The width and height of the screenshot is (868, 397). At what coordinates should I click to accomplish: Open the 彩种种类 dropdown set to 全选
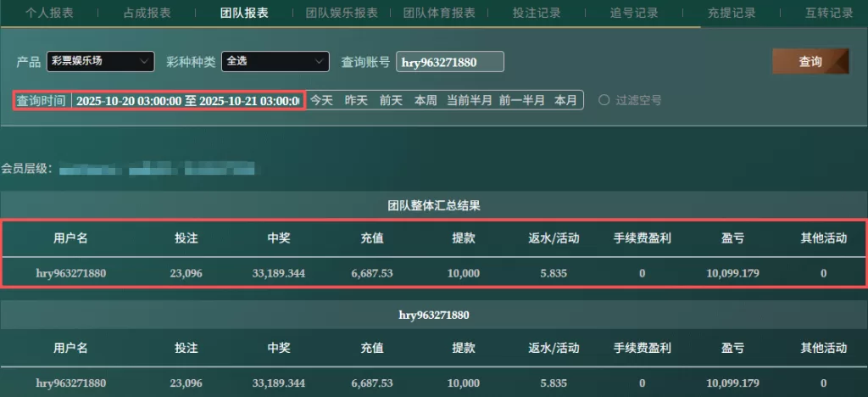[x=275, y=62]
